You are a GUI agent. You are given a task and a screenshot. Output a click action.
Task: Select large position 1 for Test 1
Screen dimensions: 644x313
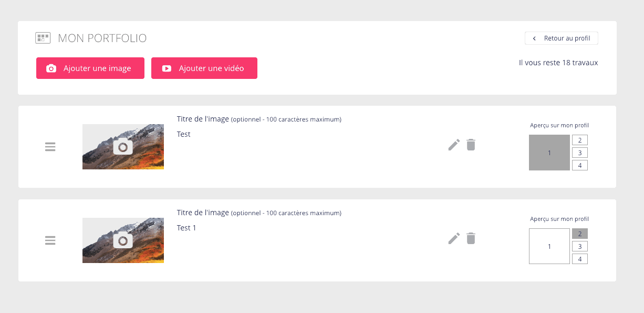[x=549, y=246]
